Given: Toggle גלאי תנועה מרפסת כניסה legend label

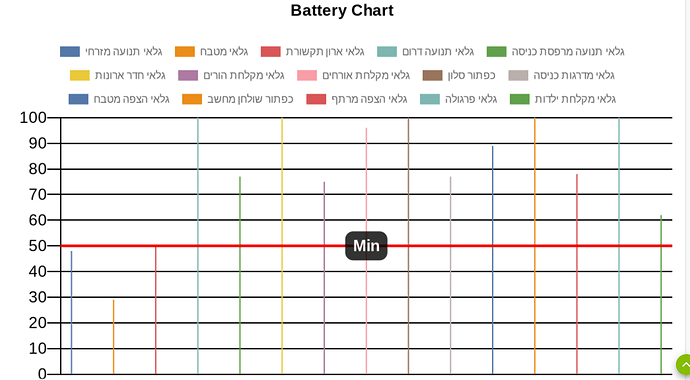Looking at the screenshot, I should tap(555, 51).
